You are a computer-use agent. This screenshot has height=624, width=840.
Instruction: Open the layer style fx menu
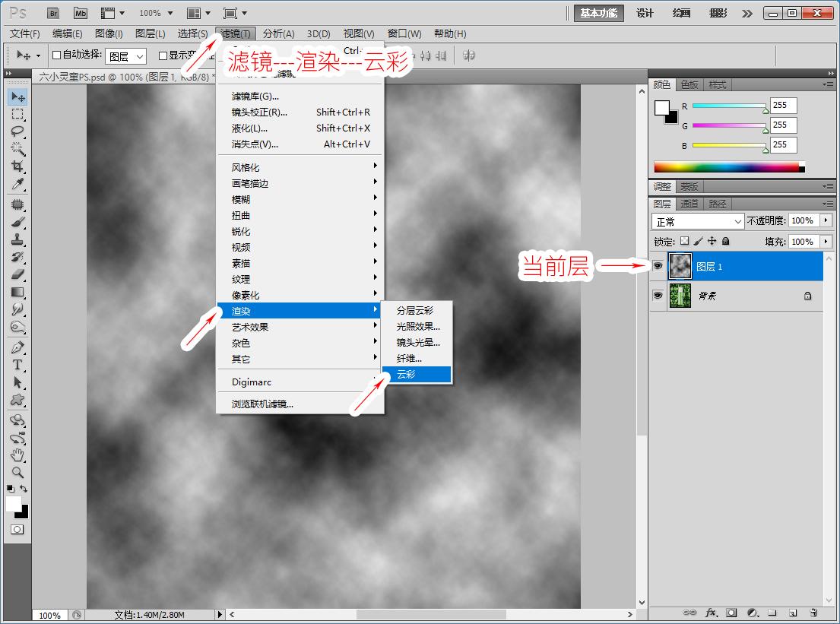coord(712,612)
